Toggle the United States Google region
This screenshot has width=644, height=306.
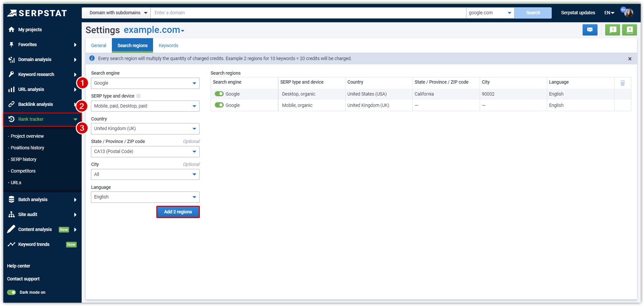click(219, 94)
